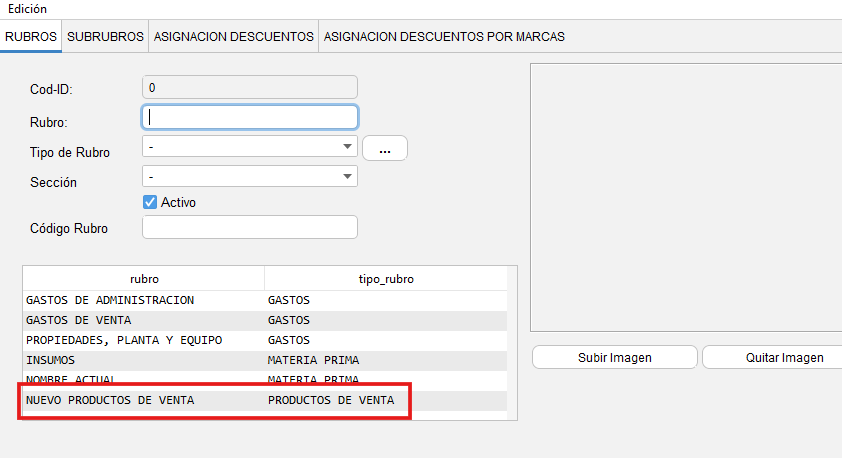Click the Cod-ID field
Screen dimensions: 842x458
tap(250, 88)
